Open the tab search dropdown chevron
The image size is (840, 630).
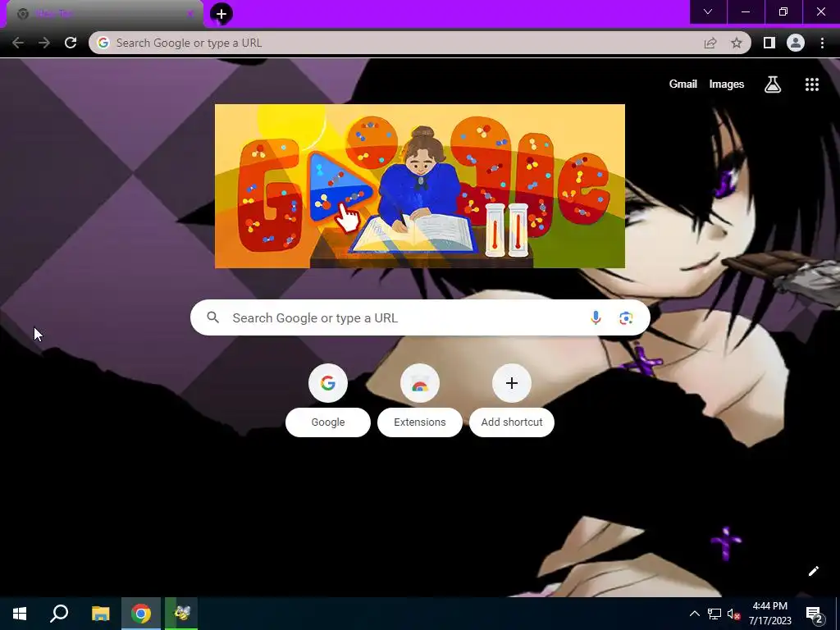click(x=708, y=11)
